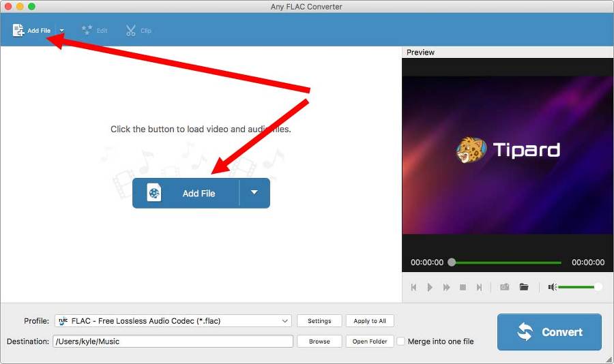Enable Merge into one file checkbox
The height and width of the screenshot is (364, 614).
pyautogui.click(x=400, y=342)
